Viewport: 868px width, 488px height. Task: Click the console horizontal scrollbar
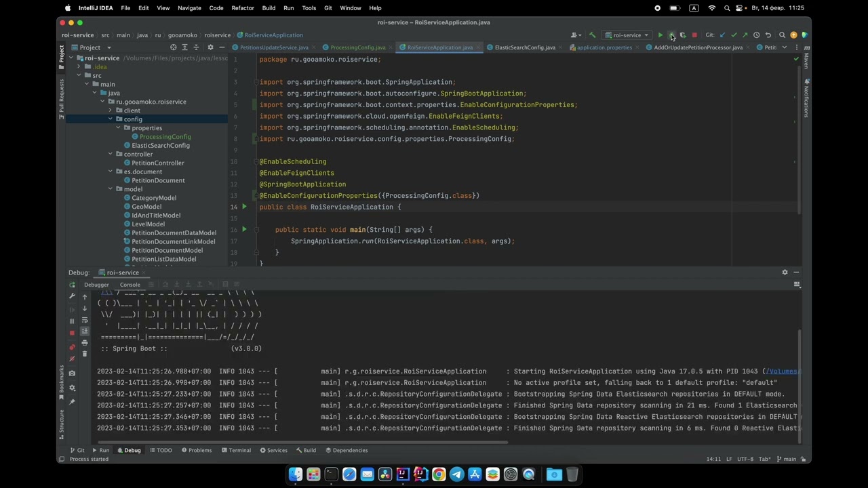302,442
